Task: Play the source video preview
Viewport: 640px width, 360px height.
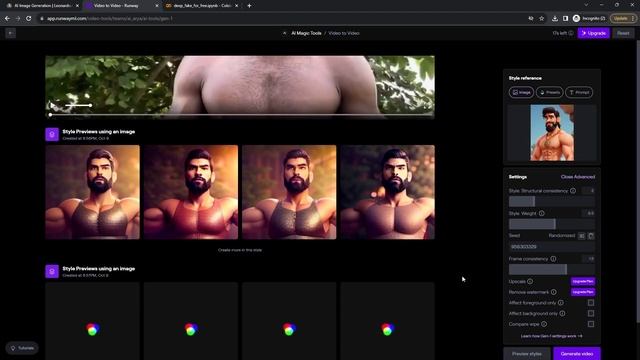Action: point(52,105)
